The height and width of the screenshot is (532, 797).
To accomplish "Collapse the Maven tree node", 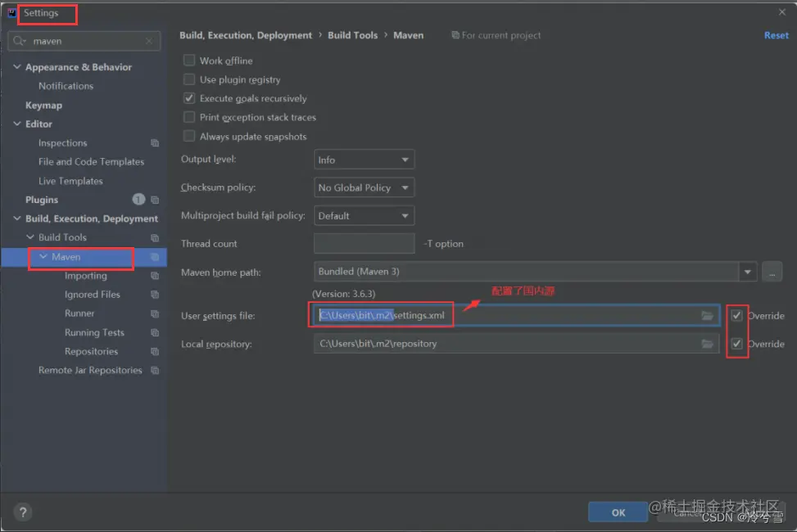I will pyautogui.click(x=43, y=257).
